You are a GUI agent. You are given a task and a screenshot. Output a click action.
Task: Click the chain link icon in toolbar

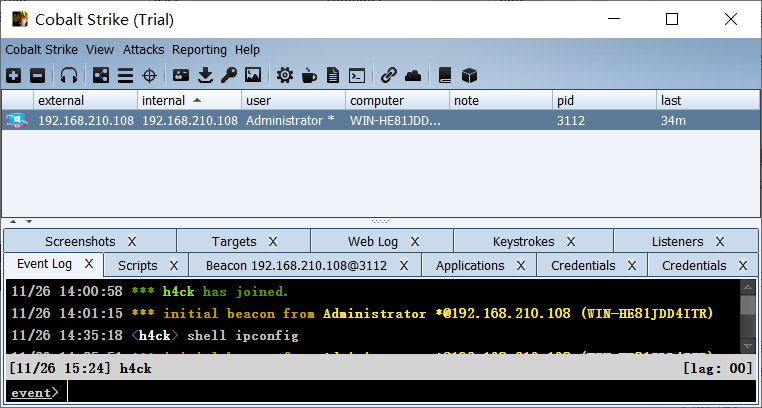(x=389, y=75)
